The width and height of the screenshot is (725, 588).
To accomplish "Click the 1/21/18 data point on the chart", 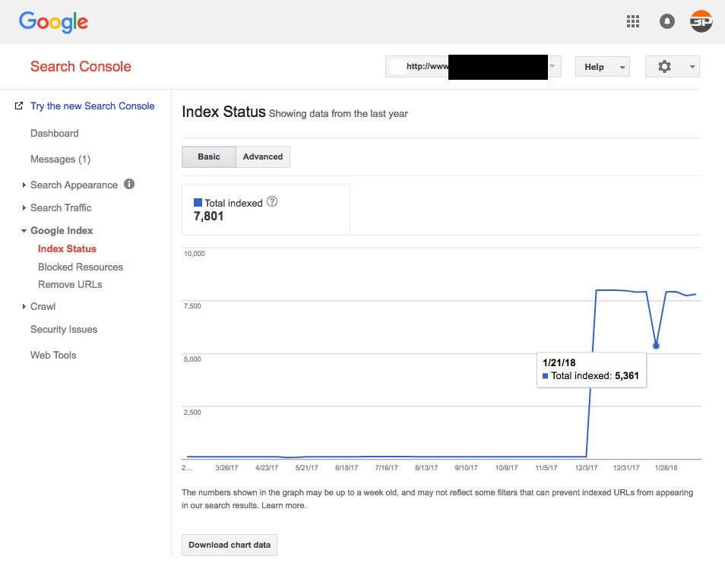I will 656,346.
